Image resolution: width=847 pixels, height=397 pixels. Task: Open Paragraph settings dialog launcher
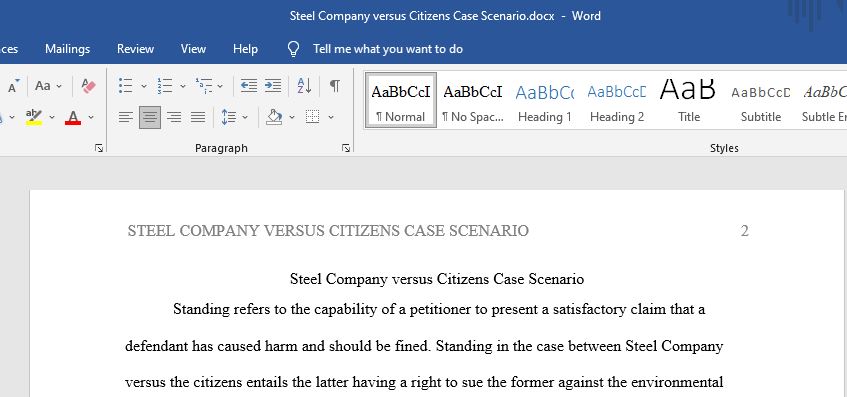pyautogui.click(x=346, y=148)
